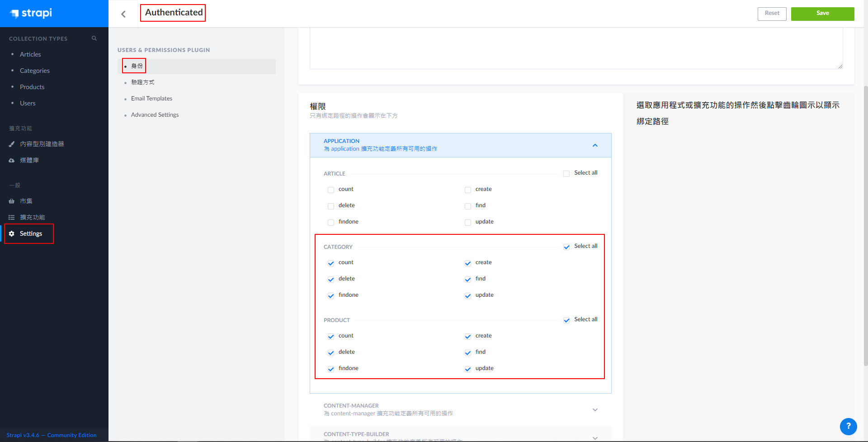
Task: Open Advanced Settings in plugin menu
Action: pyautogui.click(x=155, y=115)
